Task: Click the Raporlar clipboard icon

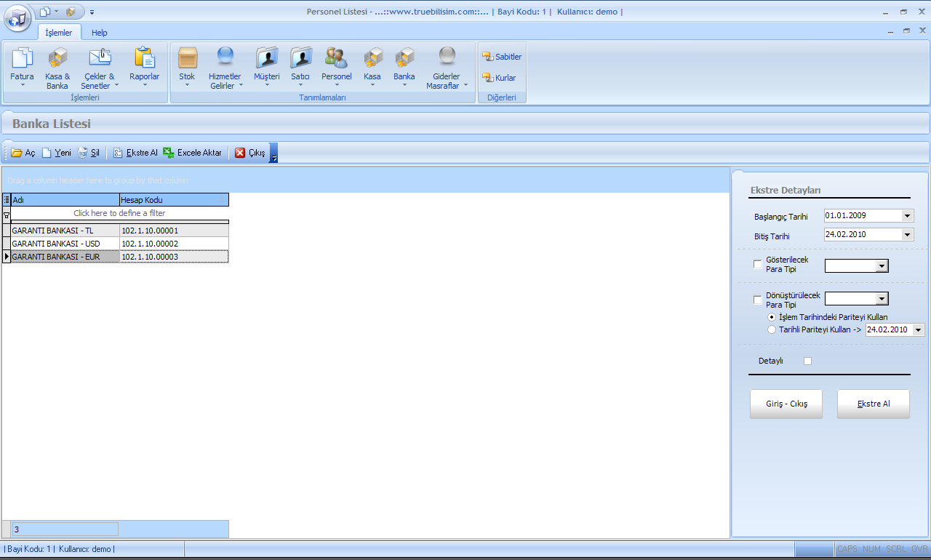Action: [145, 58]
